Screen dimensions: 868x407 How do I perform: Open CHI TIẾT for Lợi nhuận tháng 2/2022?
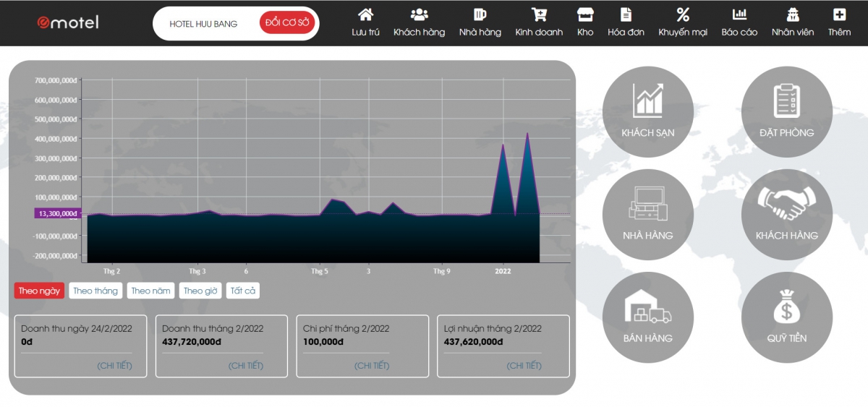[524, 366]
